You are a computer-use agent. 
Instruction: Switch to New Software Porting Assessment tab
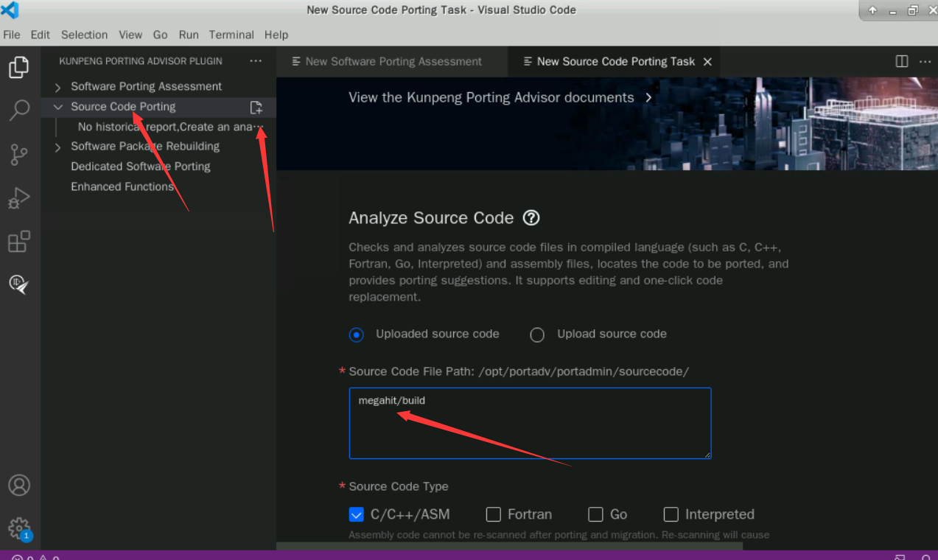coord(392,62)
